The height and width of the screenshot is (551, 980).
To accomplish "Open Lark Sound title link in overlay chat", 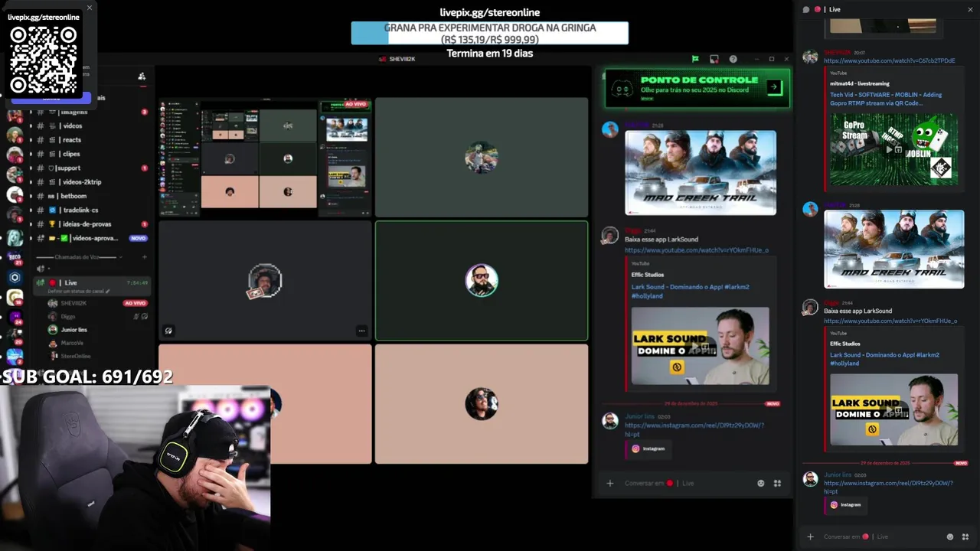I will point(884,359).
